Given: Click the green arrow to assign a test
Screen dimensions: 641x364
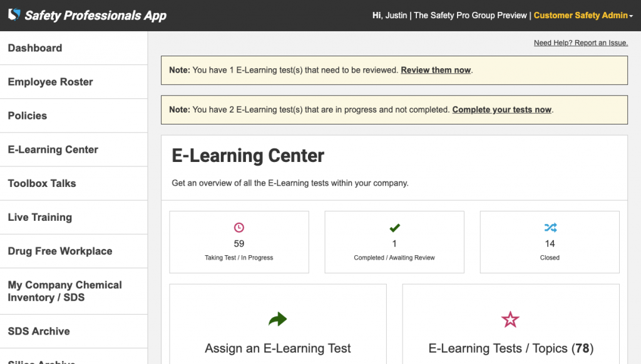Looking at the screenshot, I should [278, 320].
